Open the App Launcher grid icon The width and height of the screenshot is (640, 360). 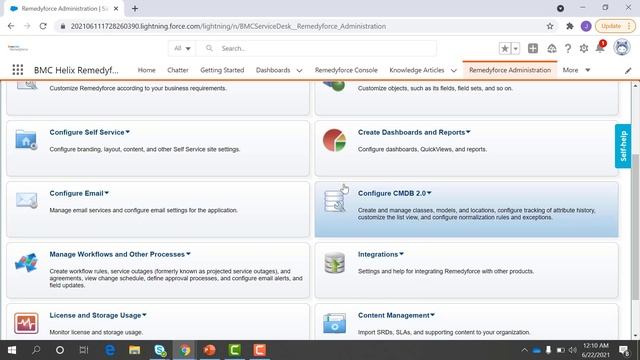(18, 70)
